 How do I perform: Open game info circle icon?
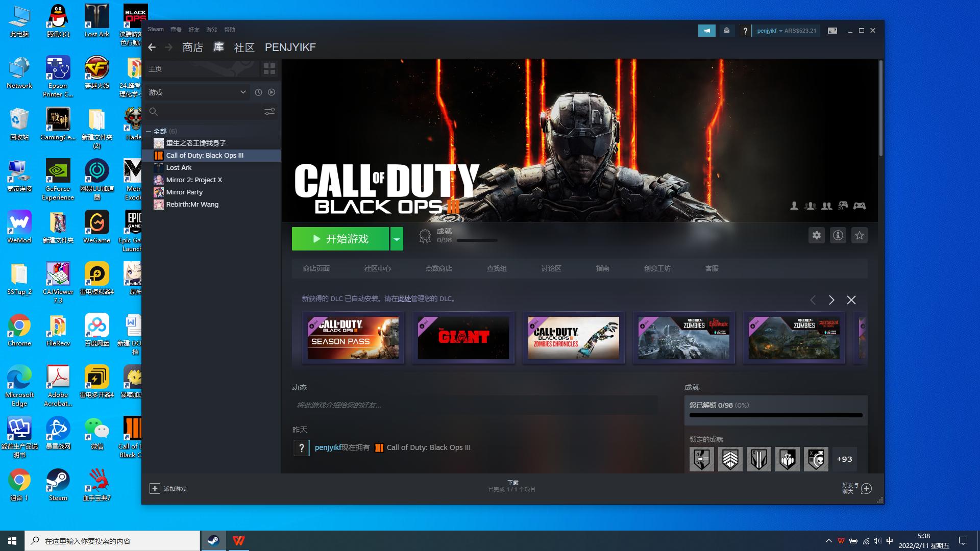point(838,235)
